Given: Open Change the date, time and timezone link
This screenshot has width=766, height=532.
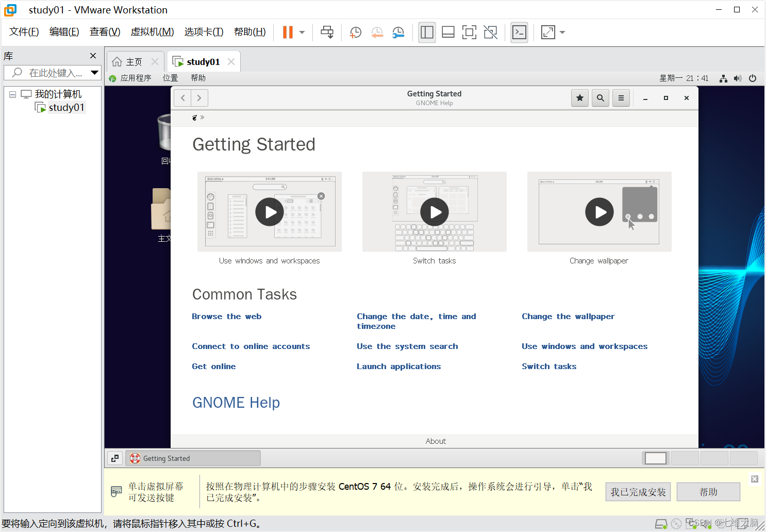Looking at the screenshot, I should 417,321.
